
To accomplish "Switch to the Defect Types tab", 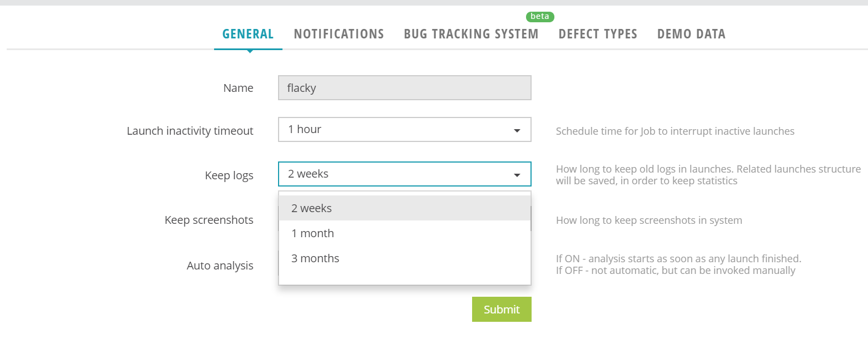I will [x=598, y=33].
